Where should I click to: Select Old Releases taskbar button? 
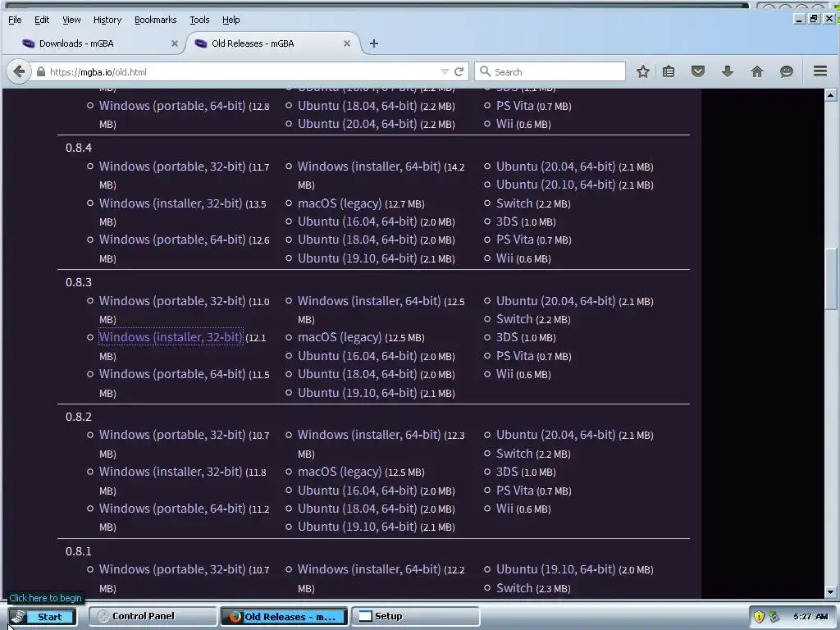(284, 616)
